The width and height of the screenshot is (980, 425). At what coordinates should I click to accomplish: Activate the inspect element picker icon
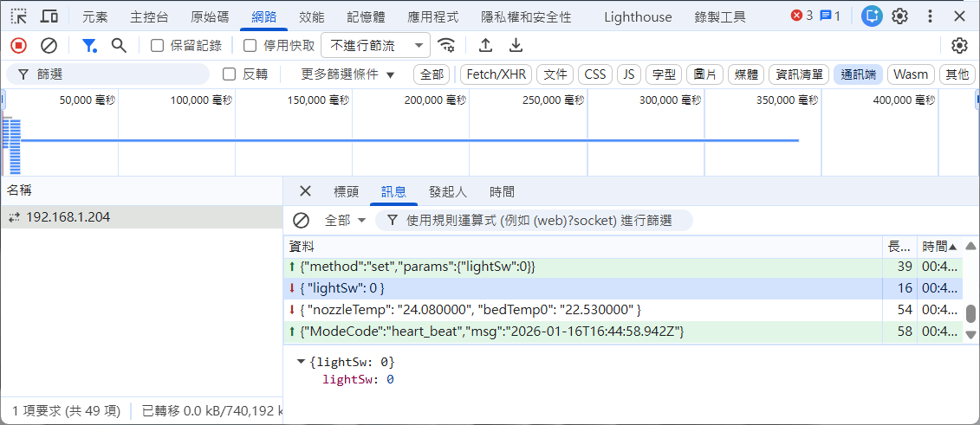tap(19, 16)
